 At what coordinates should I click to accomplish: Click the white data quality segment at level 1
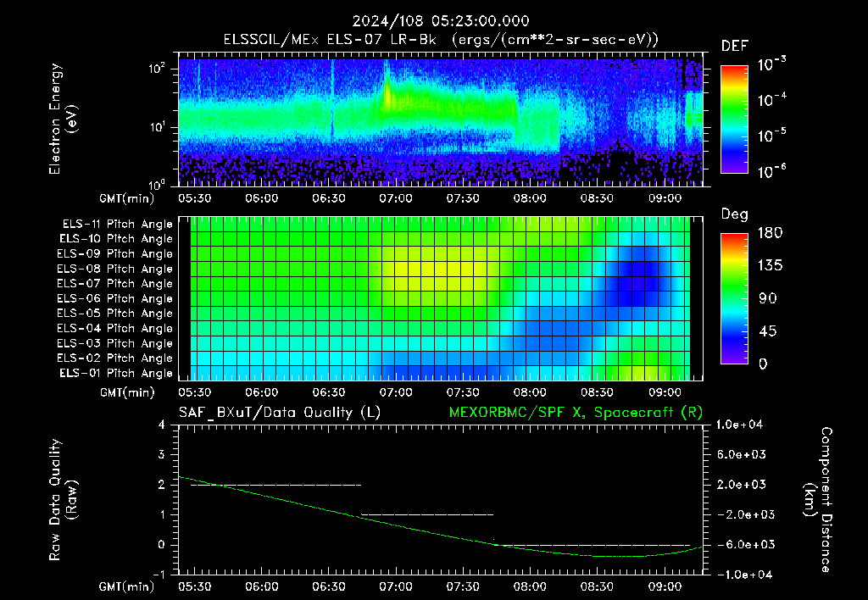click(x=427, y=514)
